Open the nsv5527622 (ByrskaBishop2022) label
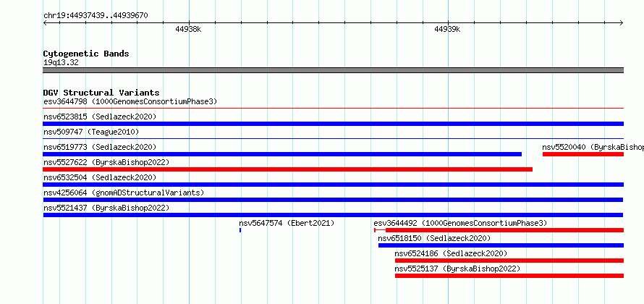The height and width of the screenshot is (304, 644). pos(106,162)
